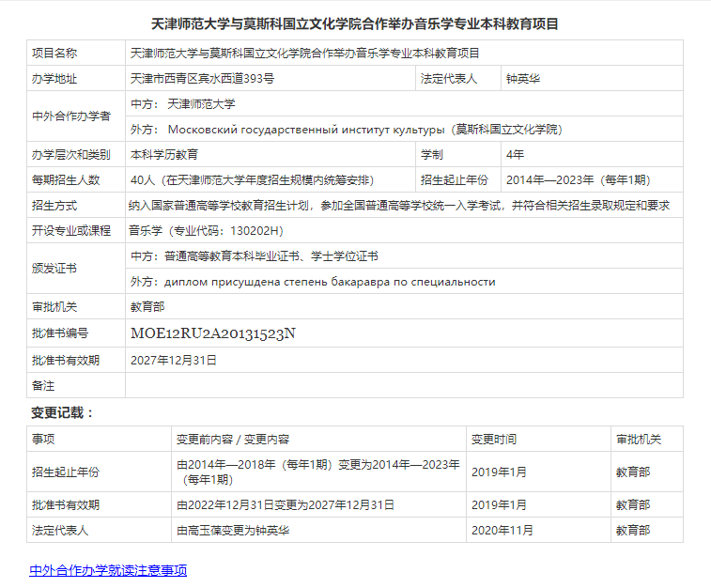Click 由2022年12月31日变更为2027年12月31日 text
The image size is (711, 588).
click(286, 505)
